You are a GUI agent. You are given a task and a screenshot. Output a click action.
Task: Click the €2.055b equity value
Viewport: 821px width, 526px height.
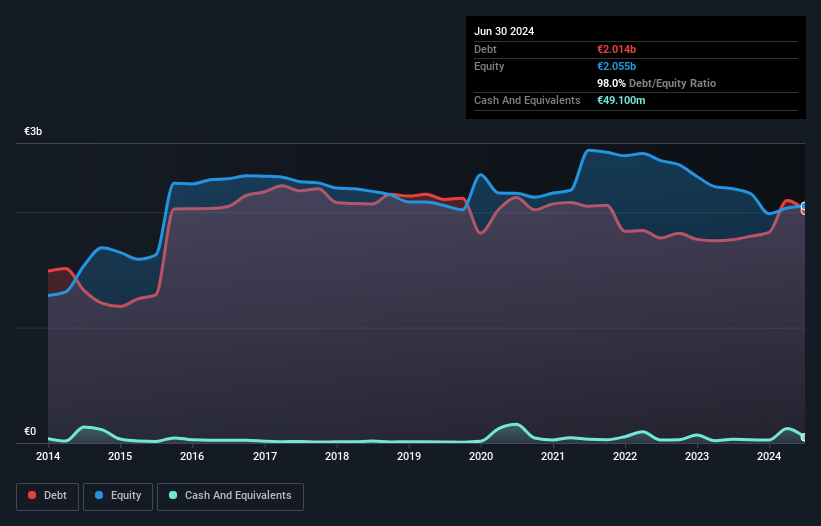(616, 66)
